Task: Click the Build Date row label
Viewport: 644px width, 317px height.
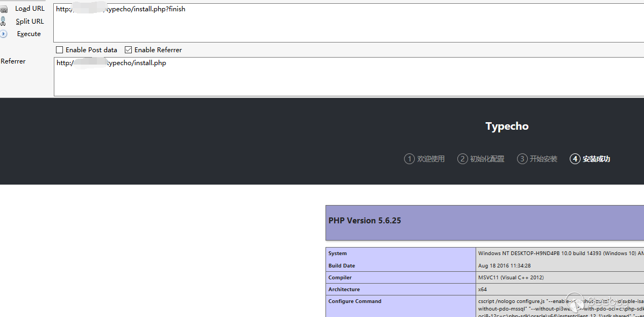Action: point(342,266)
